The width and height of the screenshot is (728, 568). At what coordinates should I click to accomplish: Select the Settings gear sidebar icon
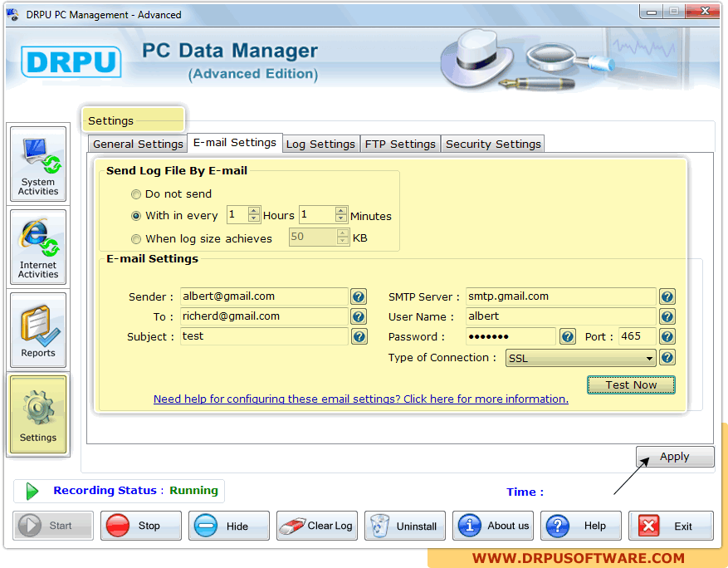(x=38, y=414)
